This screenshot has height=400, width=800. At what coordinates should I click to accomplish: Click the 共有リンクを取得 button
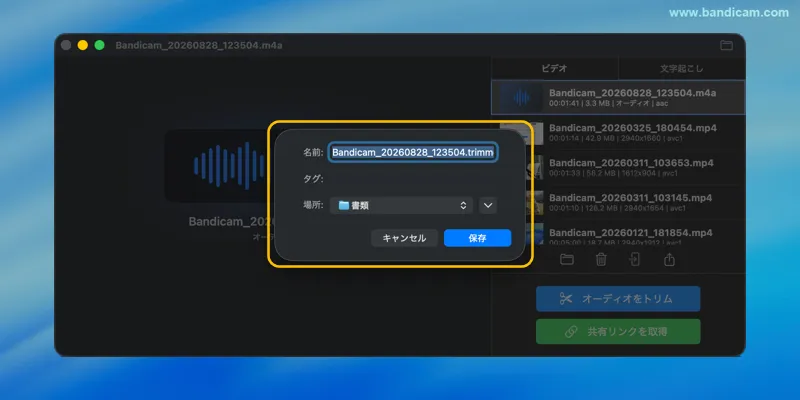tap(618, 332)
